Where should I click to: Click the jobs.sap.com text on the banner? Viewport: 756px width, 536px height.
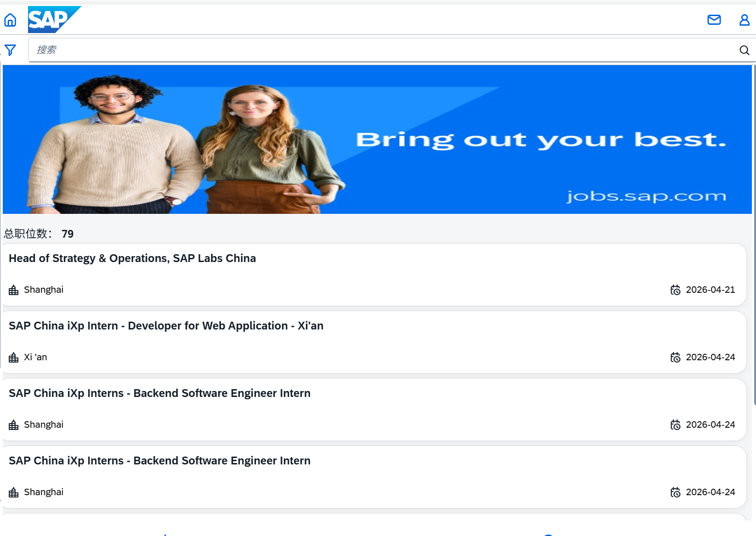click(646, 196)
